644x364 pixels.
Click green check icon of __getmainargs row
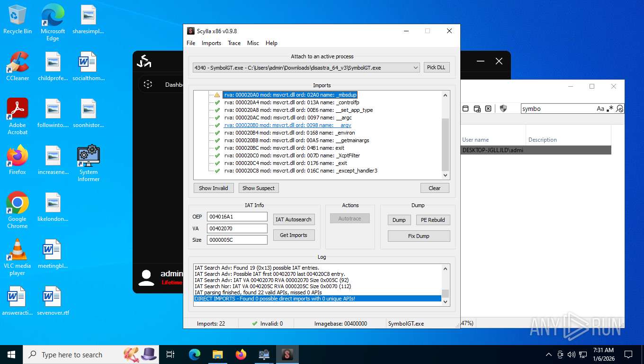pyautogui.click(x=217, y=140)
